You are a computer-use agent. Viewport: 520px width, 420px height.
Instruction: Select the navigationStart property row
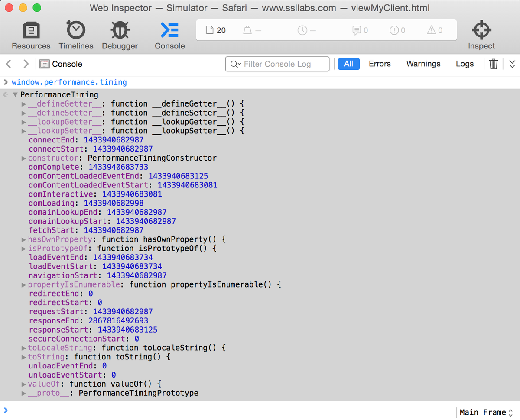click(97, 276)
